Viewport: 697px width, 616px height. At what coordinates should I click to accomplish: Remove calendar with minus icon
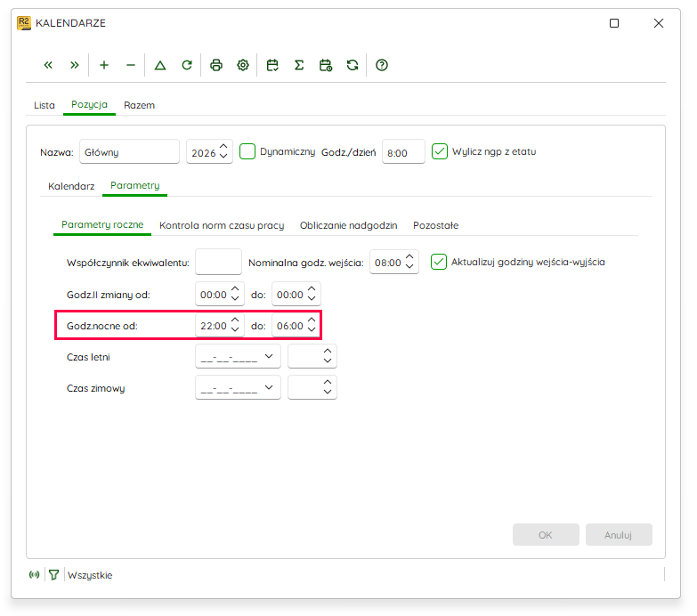(x=131, y=65)
